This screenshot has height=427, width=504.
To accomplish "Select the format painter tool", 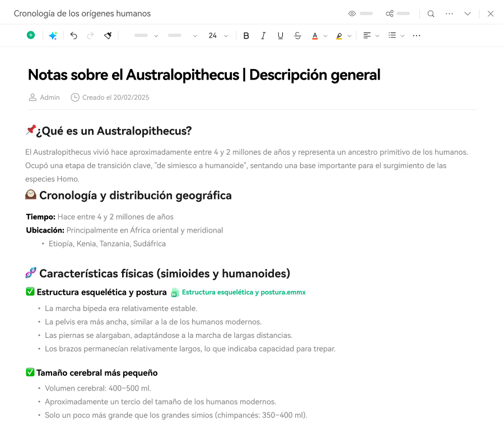I will click(108, 35).
